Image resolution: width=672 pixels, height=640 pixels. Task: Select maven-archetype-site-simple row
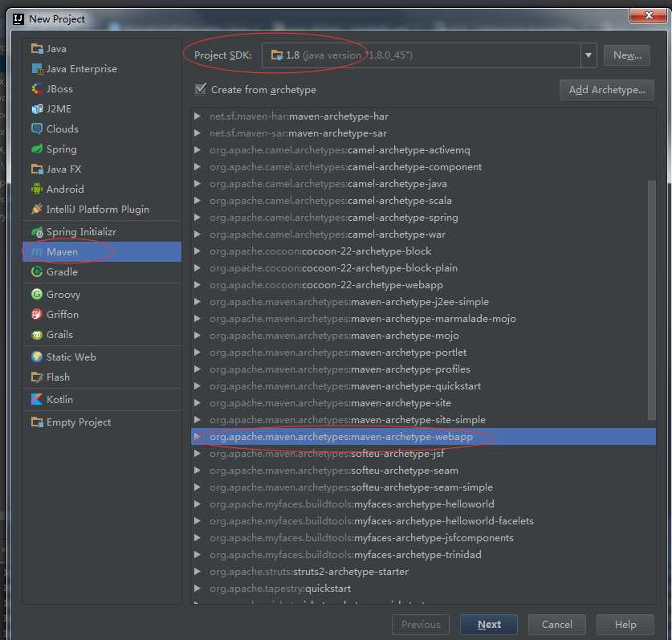click(423, 420)
